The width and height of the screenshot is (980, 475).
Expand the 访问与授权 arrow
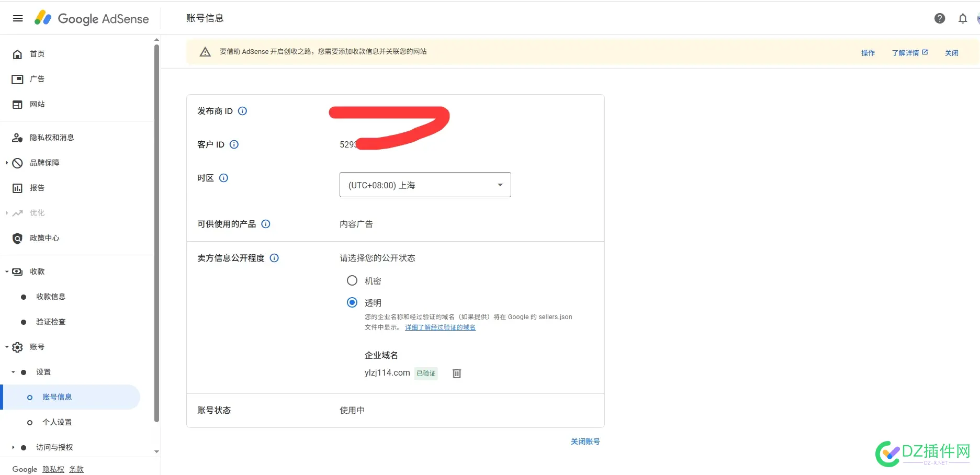click(x=13, y=447)
